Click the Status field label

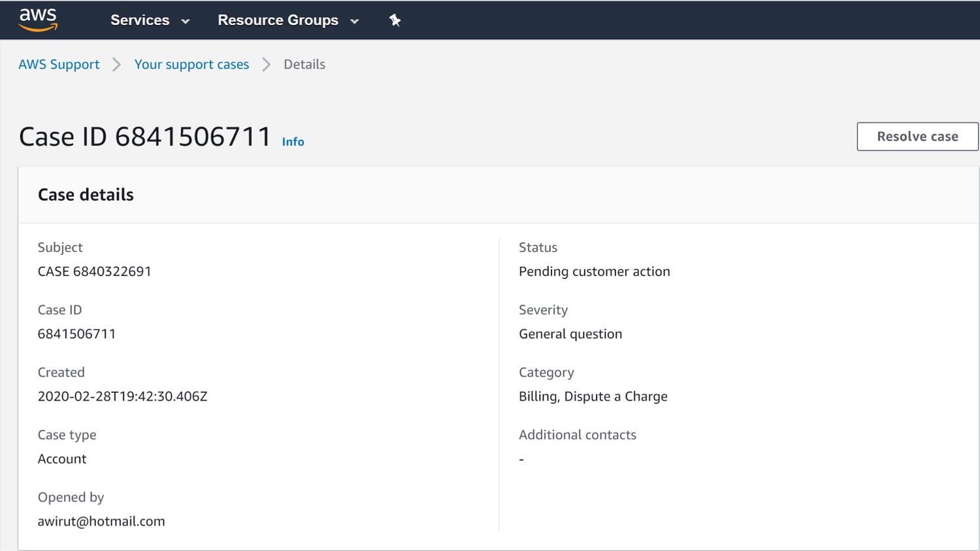[x=538, y=248]
